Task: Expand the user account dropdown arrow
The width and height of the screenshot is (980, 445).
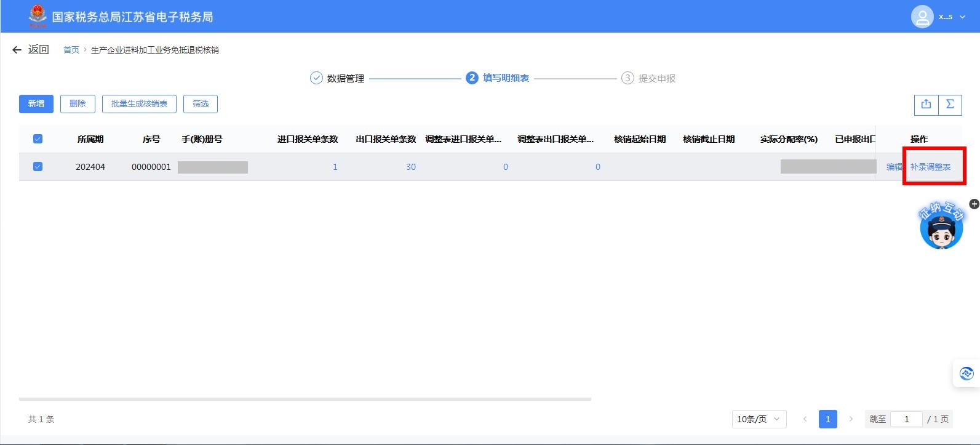Action: coord(963,17)
